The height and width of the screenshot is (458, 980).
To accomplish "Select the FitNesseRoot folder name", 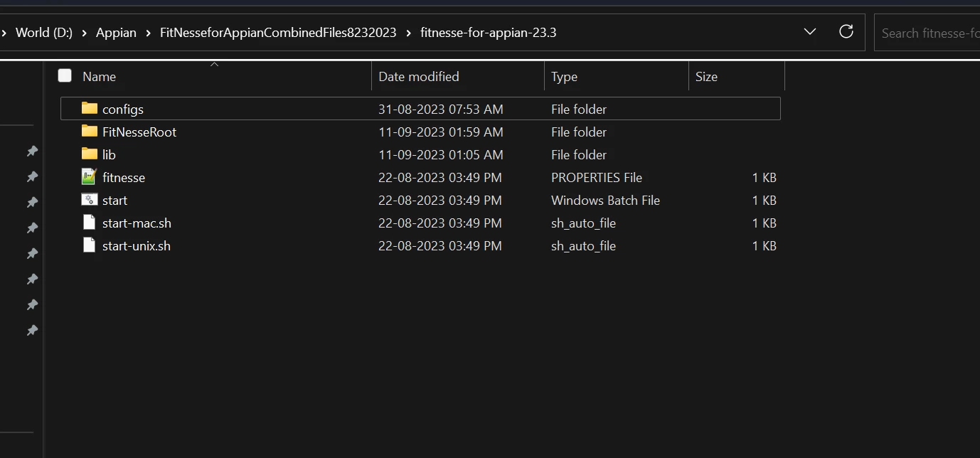I will point(139,132).
